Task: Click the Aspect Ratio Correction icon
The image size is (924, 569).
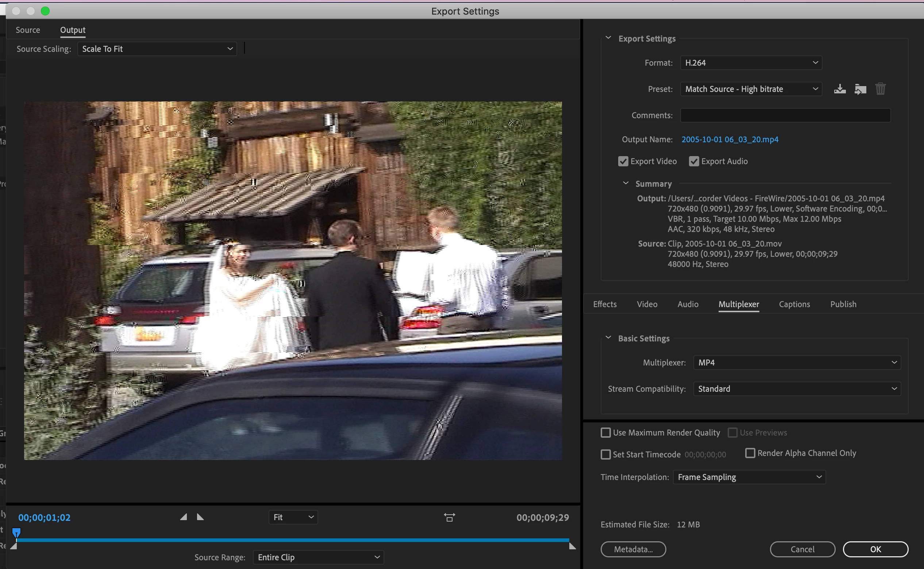Action: pyautogui.click(x=449, y=518)
